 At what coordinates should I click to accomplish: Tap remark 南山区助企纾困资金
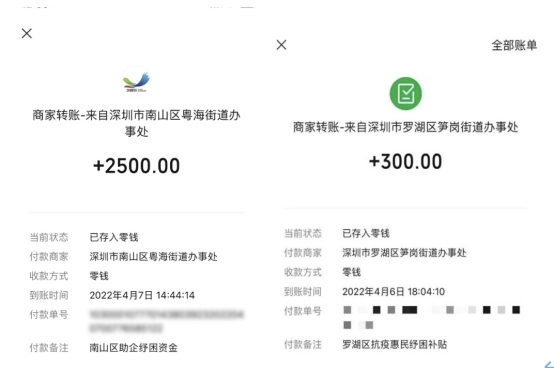click(x=133, y=348)
